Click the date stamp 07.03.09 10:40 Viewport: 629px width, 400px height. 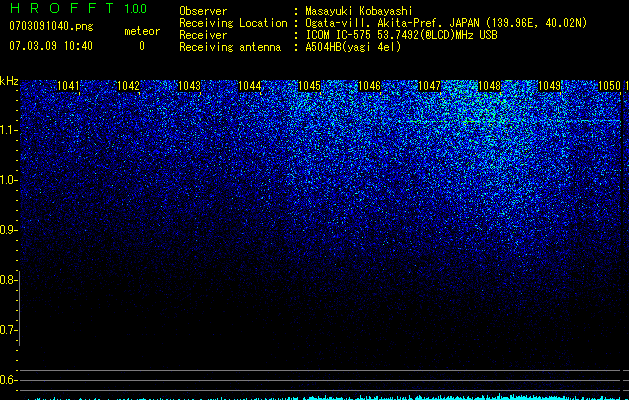51,46
